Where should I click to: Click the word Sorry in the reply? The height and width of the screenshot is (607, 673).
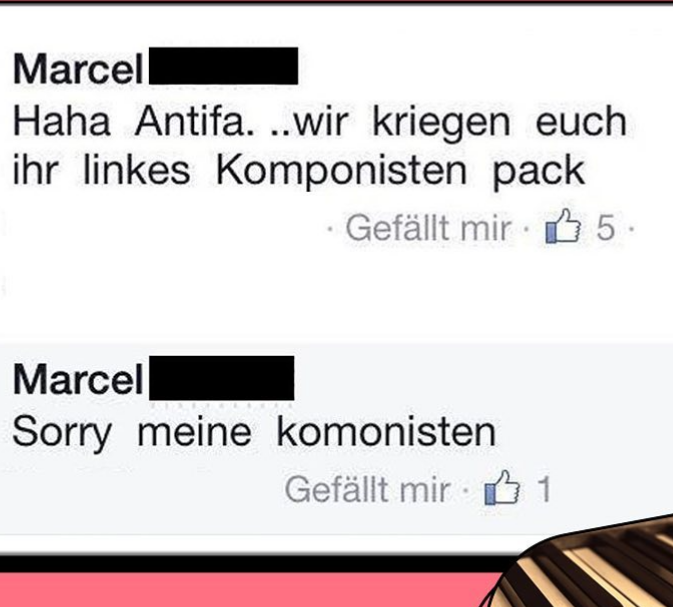62,434
